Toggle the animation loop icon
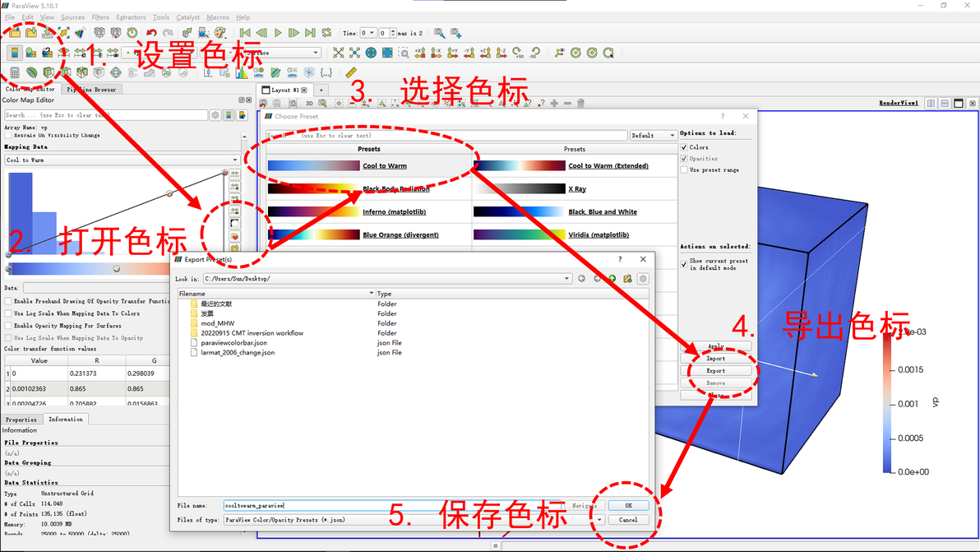Image resolution: width=980 pixels, height=552 pixels. click(327, 33)
